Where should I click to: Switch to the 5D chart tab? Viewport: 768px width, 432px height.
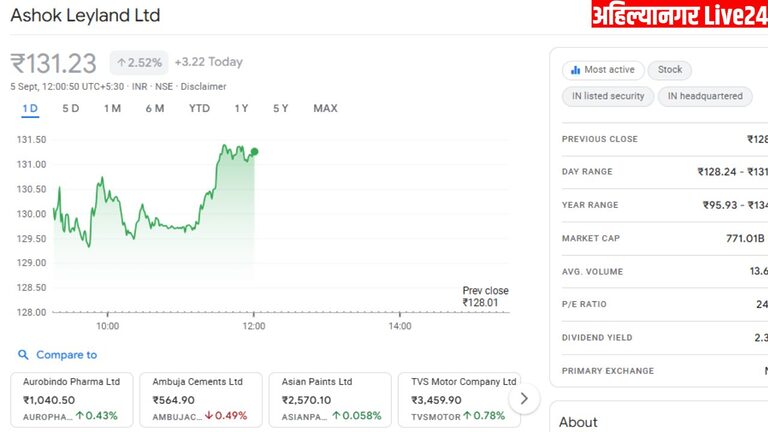pyautogui.click(x=71, y=109)
